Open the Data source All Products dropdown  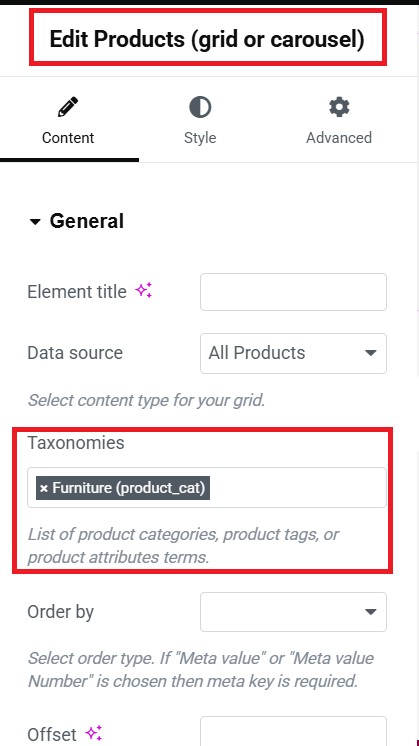(293, 353)
